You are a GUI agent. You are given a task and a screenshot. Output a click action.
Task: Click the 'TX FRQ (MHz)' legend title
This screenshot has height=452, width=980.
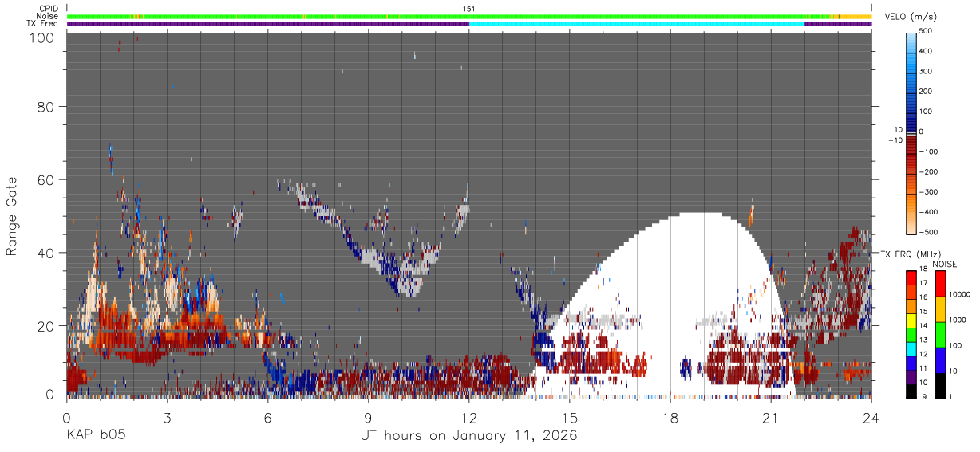[909, 254]
